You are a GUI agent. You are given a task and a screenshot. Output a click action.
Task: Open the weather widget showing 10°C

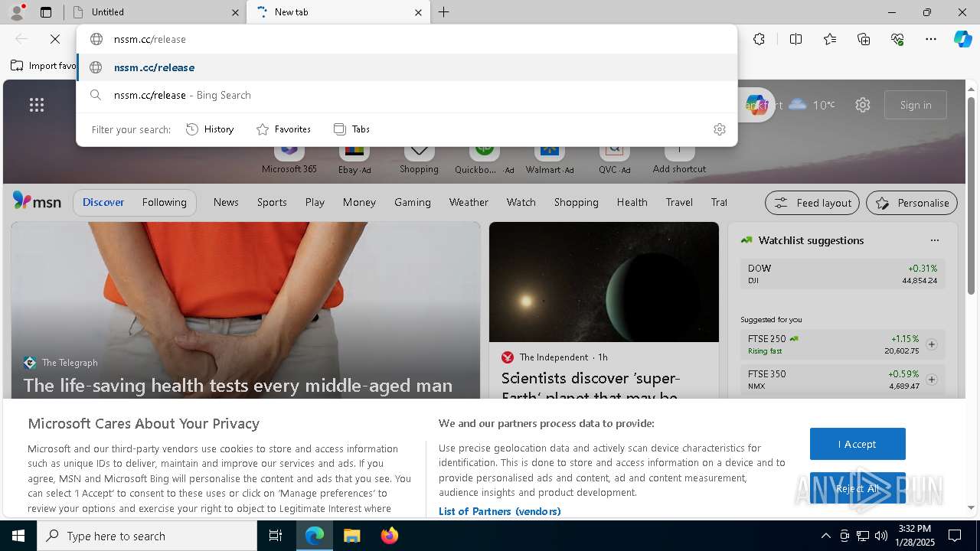pos(812,105)
